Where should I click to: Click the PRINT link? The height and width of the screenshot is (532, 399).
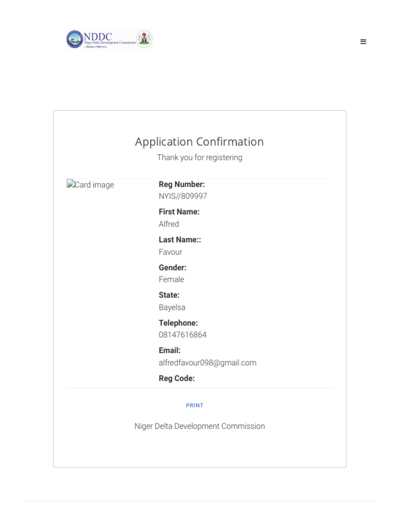[195, 405]
